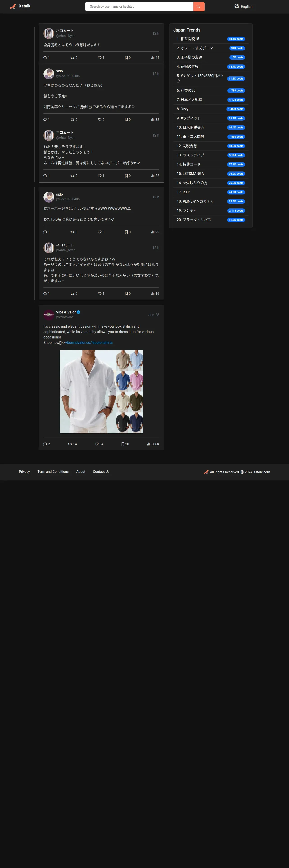This screenshot has width=289, height=868.
Task: Click the footer Xstalk bird logo
Action: [206, 472]
